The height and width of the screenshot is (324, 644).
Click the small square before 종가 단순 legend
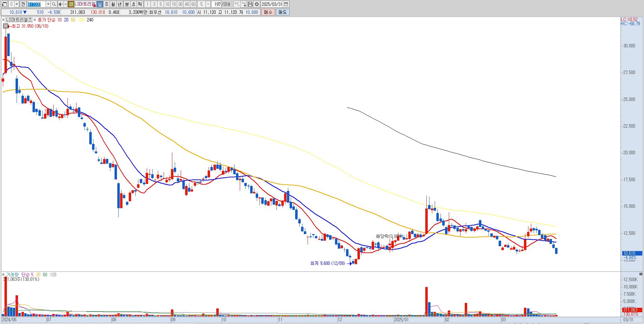click(x=35, y=20)
